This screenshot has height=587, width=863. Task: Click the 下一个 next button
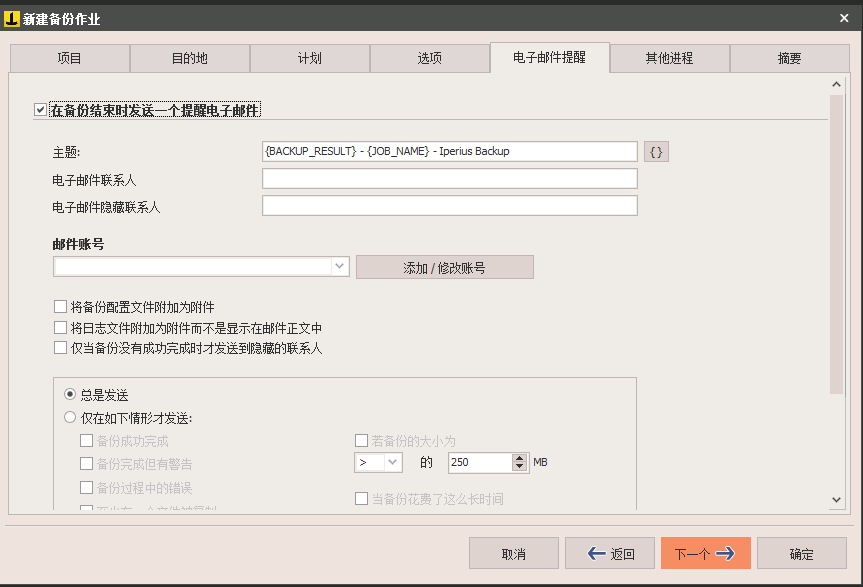pos(706,553)
